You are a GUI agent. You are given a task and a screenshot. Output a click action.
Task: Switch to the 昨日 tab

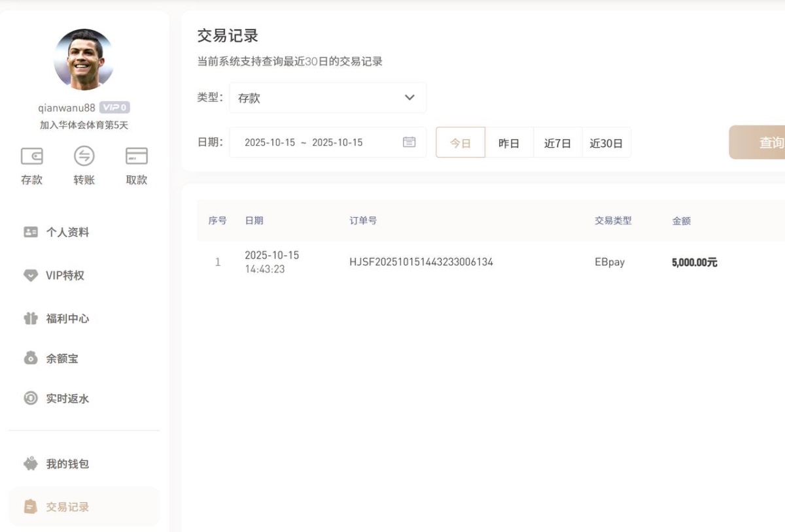click(x=509, y=142)
